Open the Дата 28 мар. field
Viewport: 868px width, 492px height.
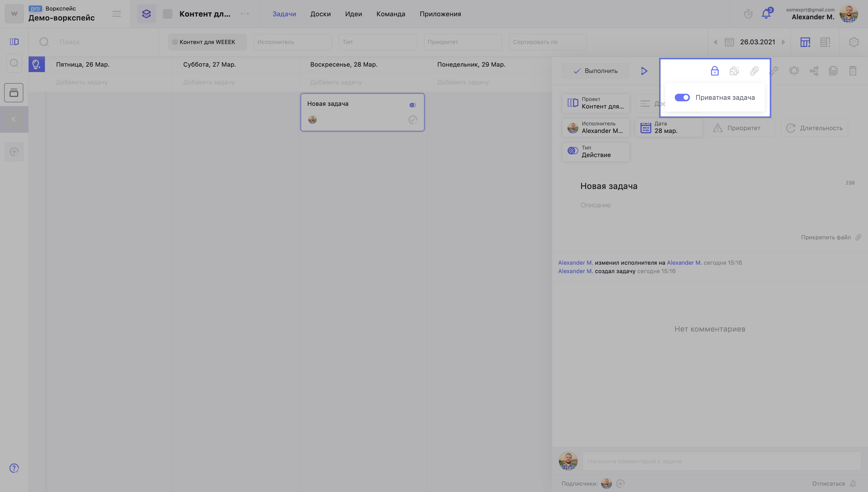[669, 128]
